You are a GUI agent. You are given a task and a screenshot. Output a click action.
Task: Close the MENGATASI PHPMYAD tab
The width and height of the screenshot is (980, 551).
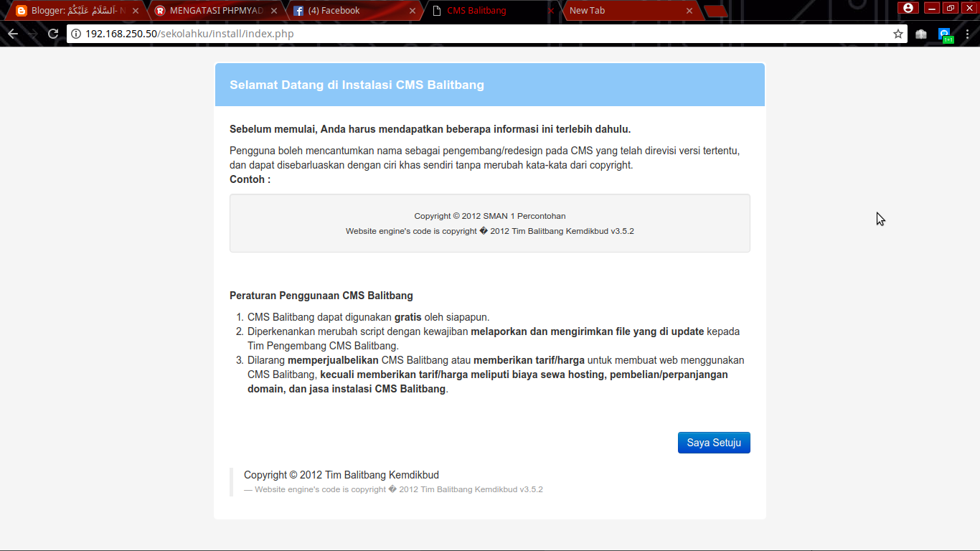point(274,11)
